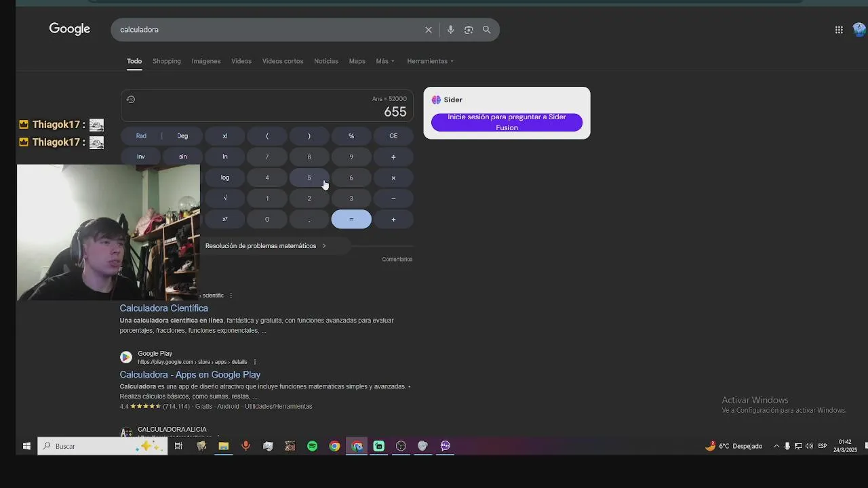
Task: Clear the search box with the X icon
Action: click(x=429, y=30)
